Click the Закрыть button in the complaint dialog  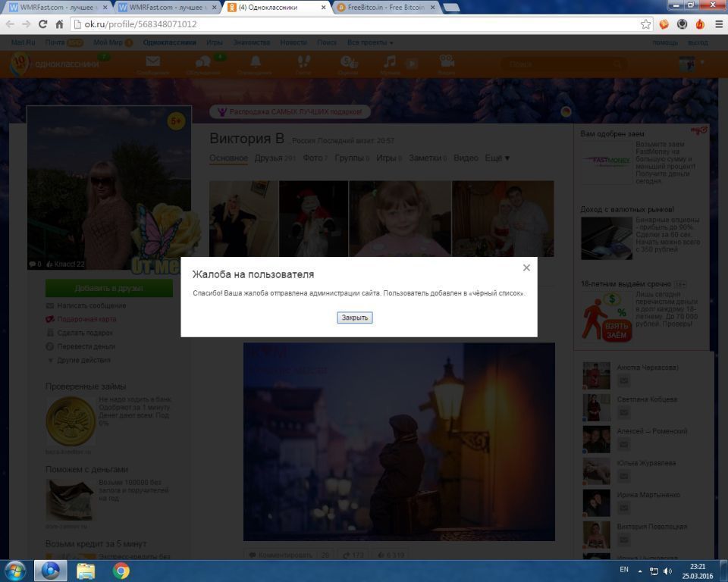pos(355,318)
